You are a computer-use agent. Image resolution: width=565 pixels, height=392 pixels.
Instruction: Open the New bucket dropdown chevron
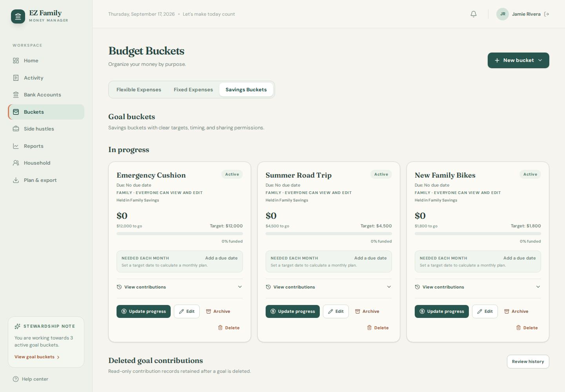[540, 60]
